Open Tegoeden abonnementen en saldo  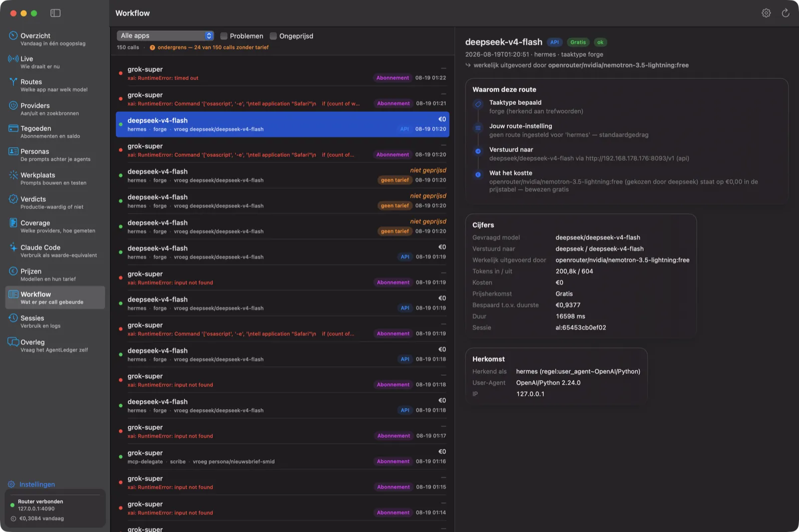tap(55, 132)
